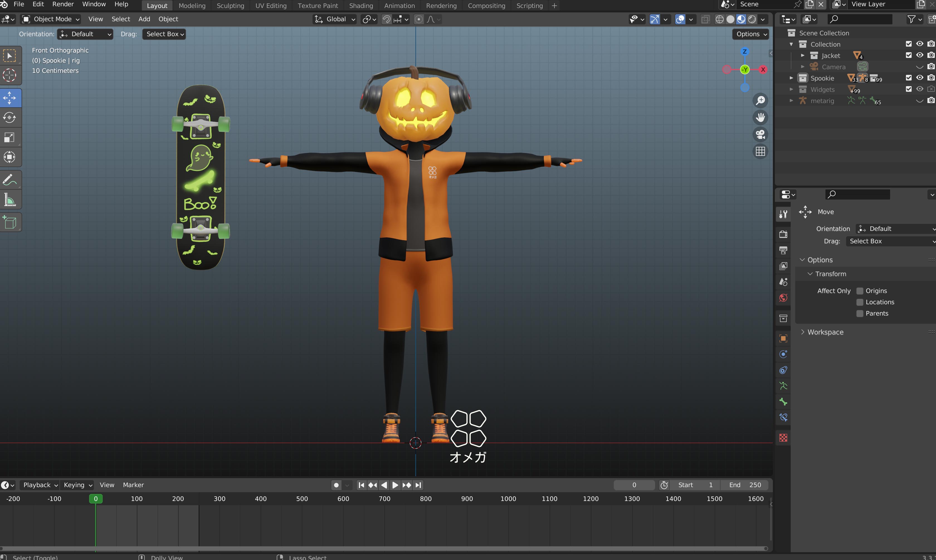Open the Bone properties tab
Viewport: 936px width, 560px height.
click(783, 402)
